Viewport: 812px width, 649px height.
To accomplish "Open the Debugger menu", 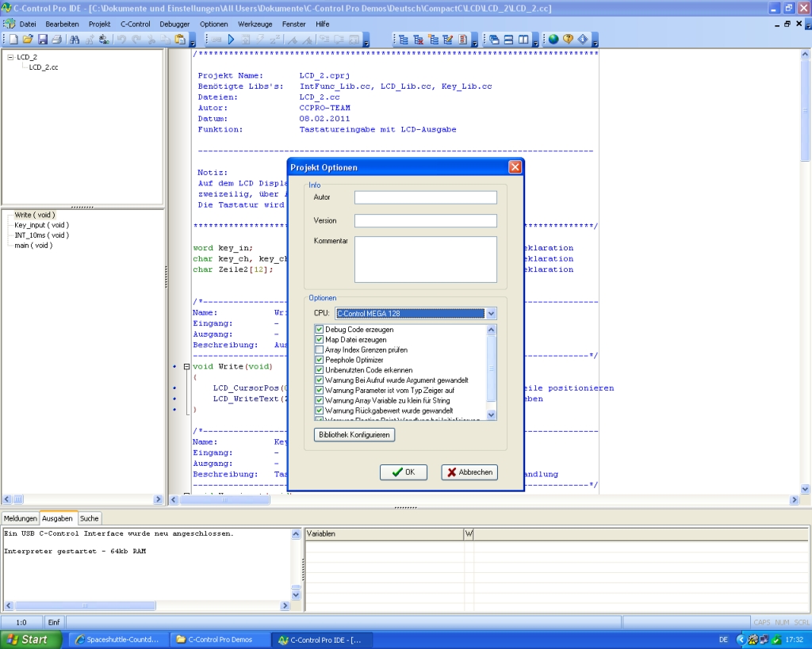I will tap(174, 25).
